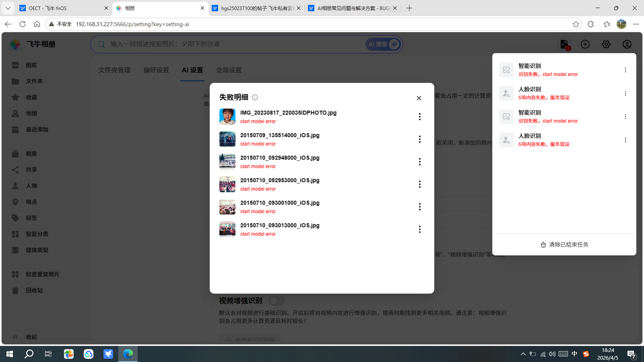The width and height of the screenshot is (644, 362).
Task: Open a new browser tab
Action: [409, 8]
